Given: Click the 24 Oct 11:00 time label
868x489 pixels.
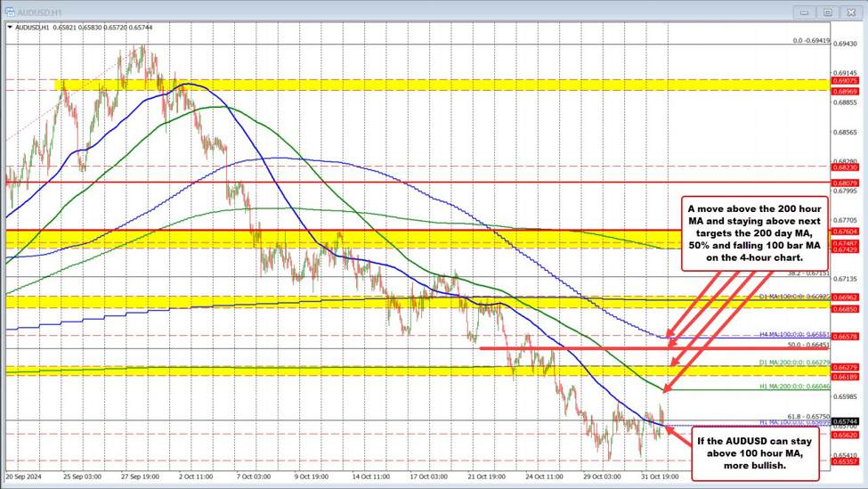Looking at the screenshot, I should [544, 477].
